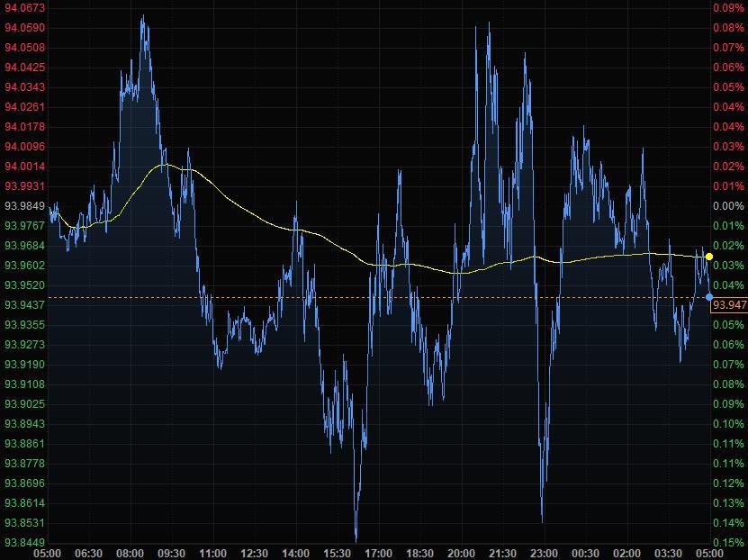This screenshot has height=560, width=748.
Task: Select the 93.9849 price axis label
Action: coord(24,206)
